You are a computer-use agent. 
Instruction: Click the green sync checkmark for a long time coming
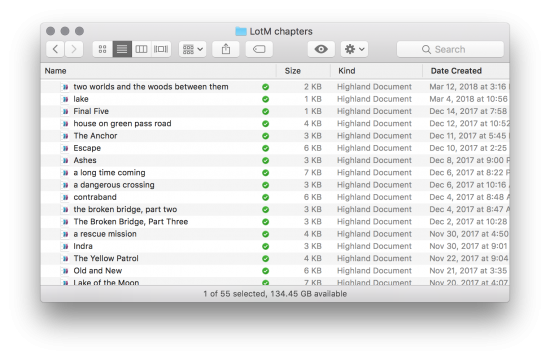click(x=266, y=173)
